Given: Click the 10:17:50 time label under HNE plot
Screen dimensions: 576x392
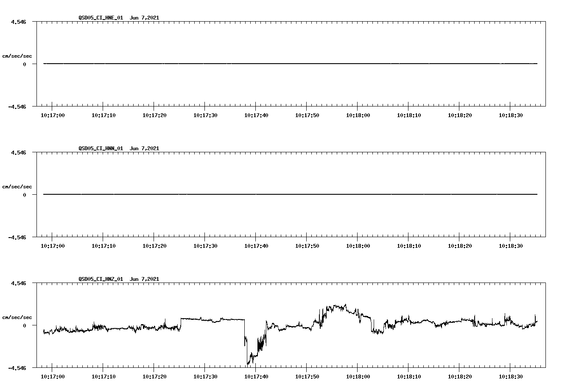Looking at the screenshot, I should coord(307,115).
